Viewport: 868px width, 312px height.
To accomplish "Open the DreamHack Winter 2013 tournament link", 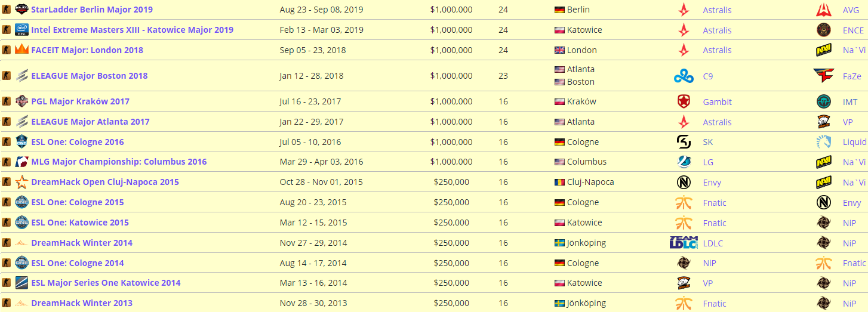I will coord(82,303).
